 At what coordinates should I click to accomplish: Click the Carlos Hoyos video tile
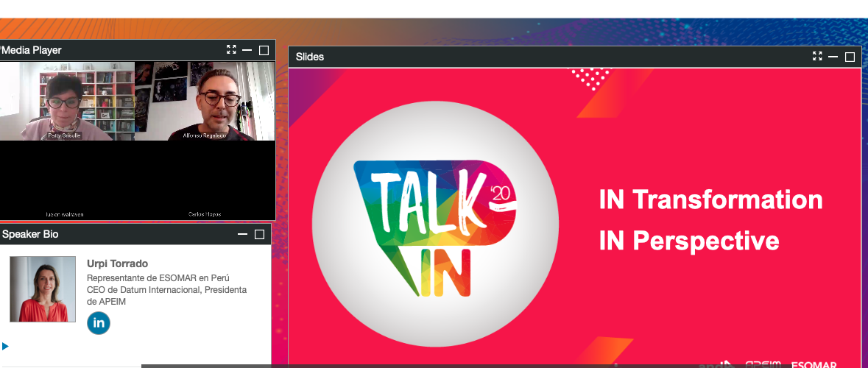pyautogui.click(x=205, y=181)
